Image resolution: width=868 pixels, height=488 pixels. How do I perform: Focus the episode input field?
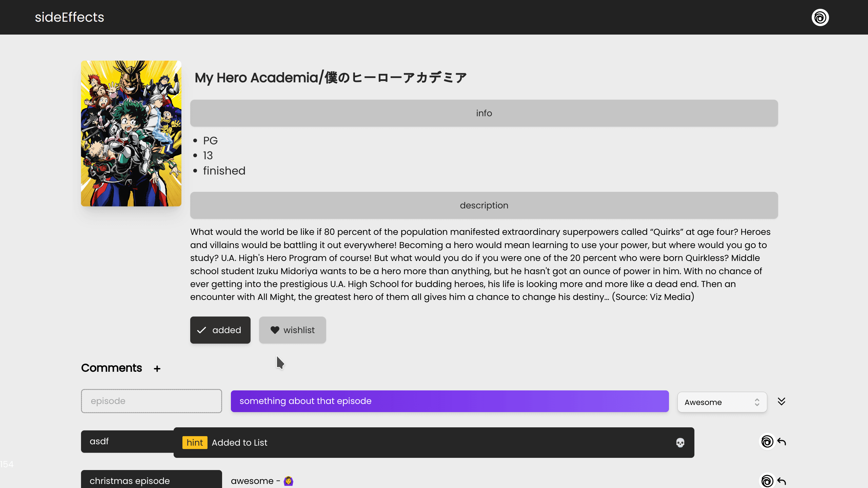pyautogui.click(x=151, y=401)
